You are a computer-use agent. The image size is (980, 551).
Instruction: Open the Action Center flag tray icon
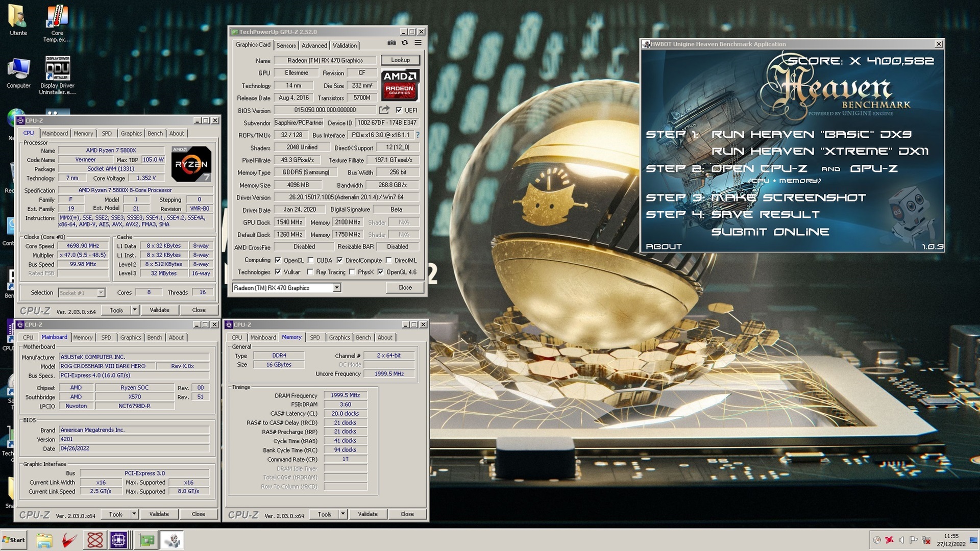click(914, 540)
